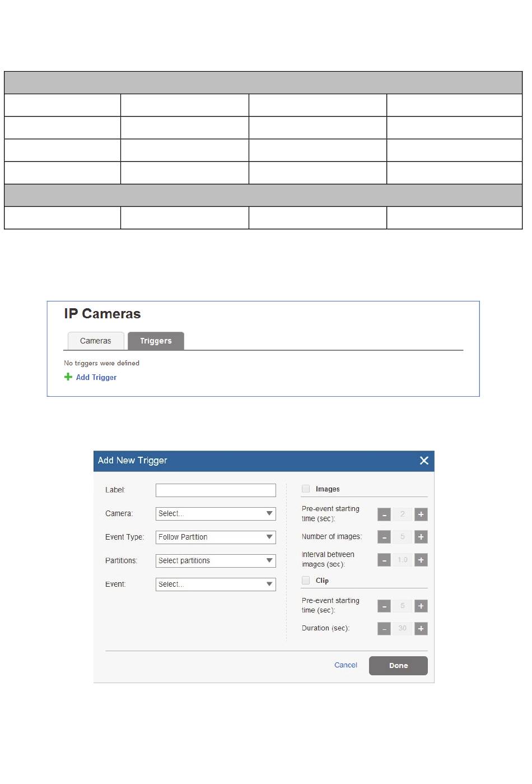Decrease Images pre-event starting time
Image resolution: width=532 pixels, height=784 pixels.
[x=384, y=514]
